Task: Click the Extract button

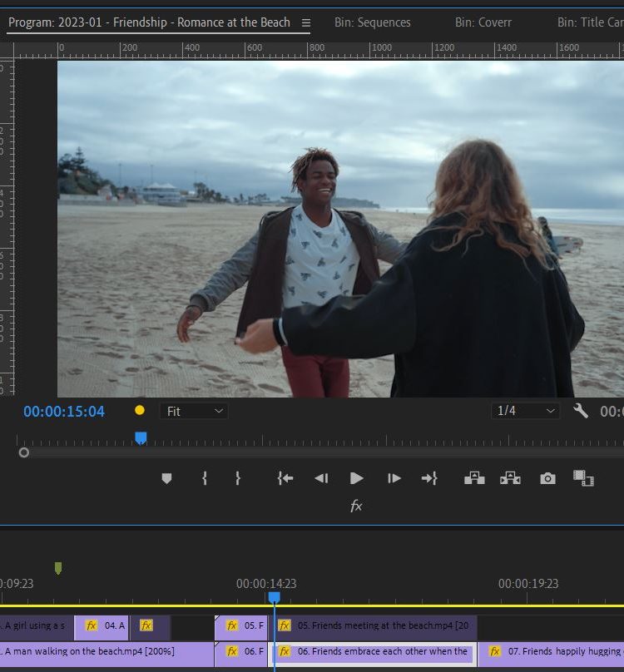Action: click(x=510, y=478)
